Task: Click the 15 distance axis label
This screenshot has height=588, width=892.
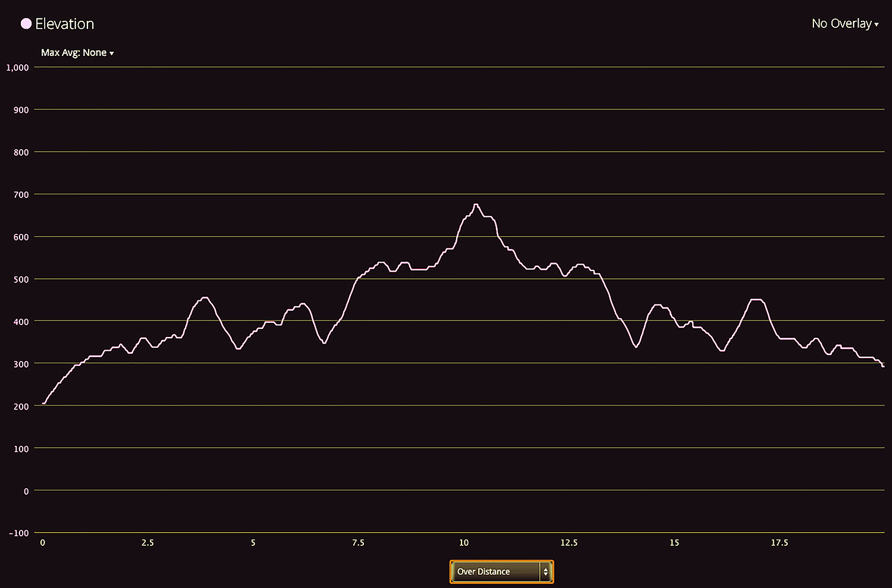Action: point(674,543)
